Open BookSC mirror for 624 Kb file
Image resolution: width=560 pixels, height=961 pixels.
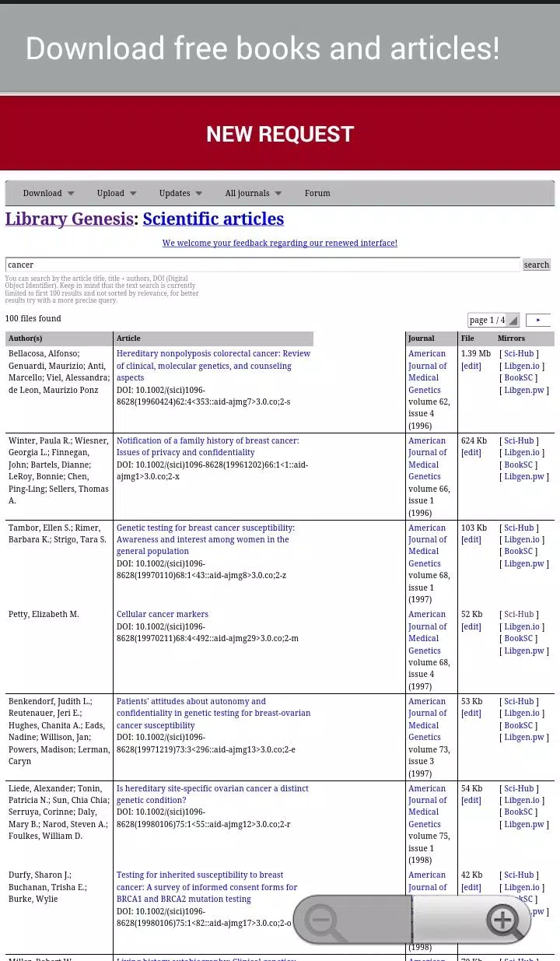(518, 465)
